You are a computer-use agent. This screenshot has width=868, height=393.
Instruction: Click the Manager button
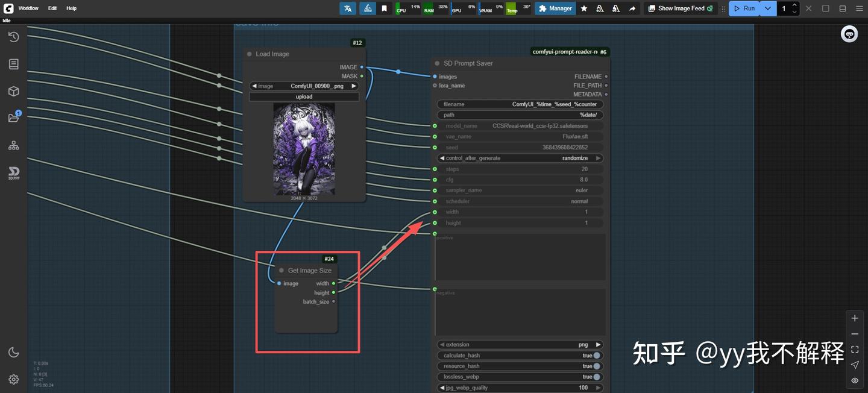pos(555,8)
